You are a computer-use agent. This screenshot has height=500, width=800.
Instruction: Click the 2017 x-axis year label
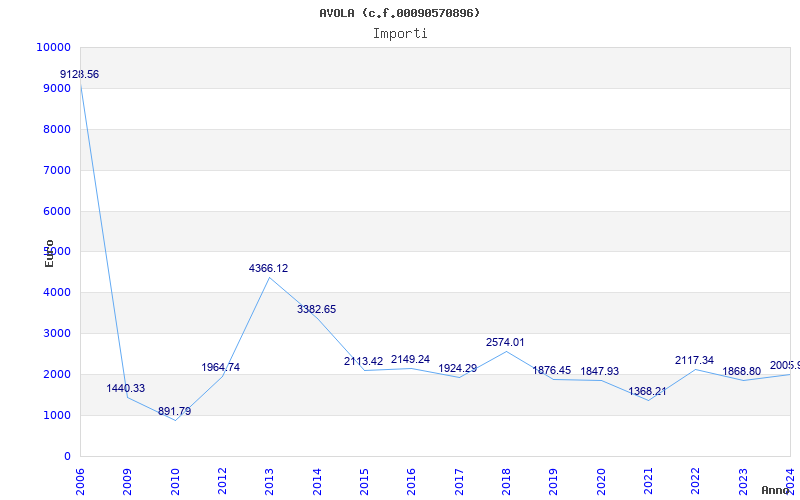(x=459, y=482)
